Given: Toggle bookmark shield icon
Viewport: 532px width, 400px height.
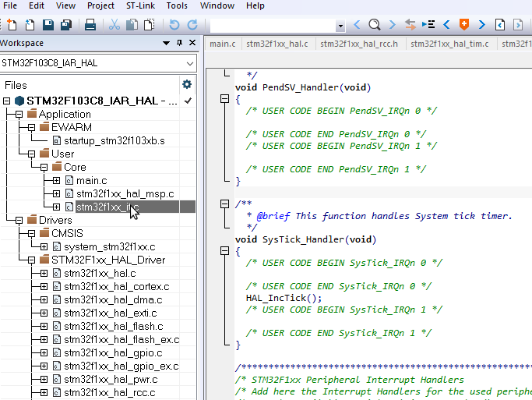Looking at the screenshot, I should (x=463, y=25).
